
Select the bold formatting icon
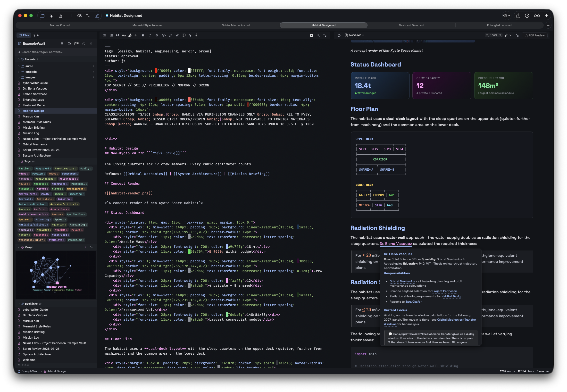(143, 35)
